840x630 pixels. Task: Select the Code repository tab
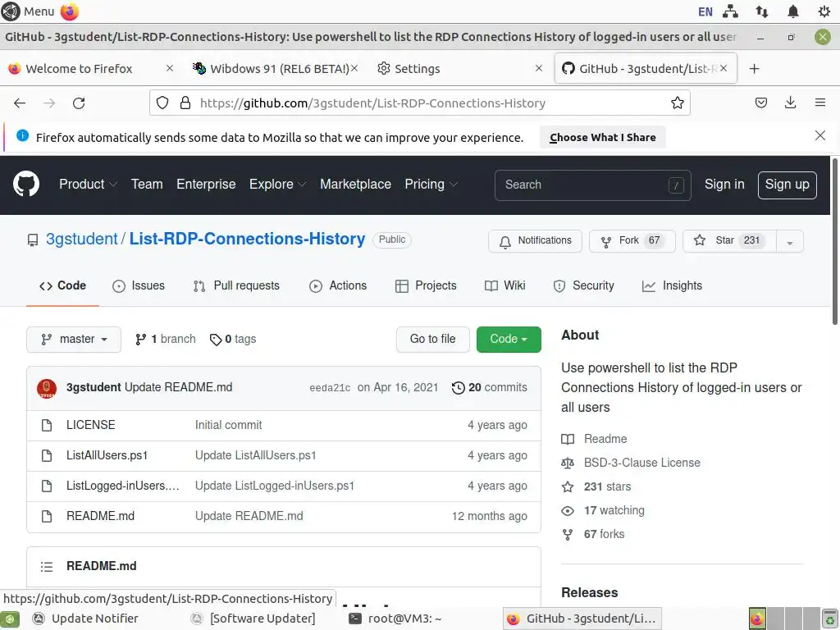tap(62, 285)
